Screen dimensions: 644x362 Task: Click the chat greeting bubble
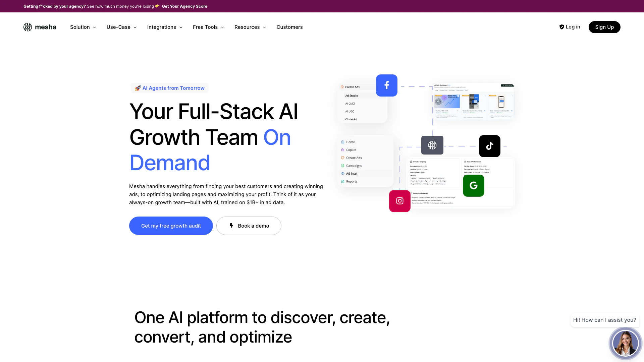(x=604, y=320)
